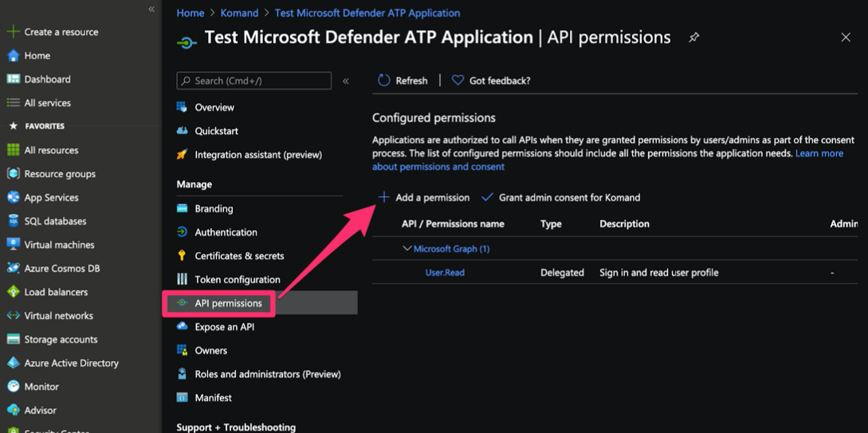Viewport: 868px width, 433px height.
Task: Click the Monitor icon in sidebar
Action: (14, 387)
